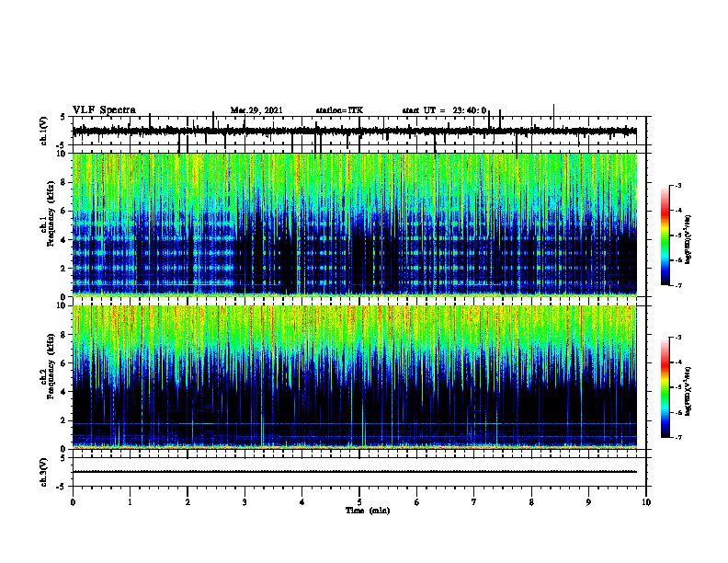
Task: Click the ch.2 spectrogram color scale bar
Action: (x=665, y=387)
